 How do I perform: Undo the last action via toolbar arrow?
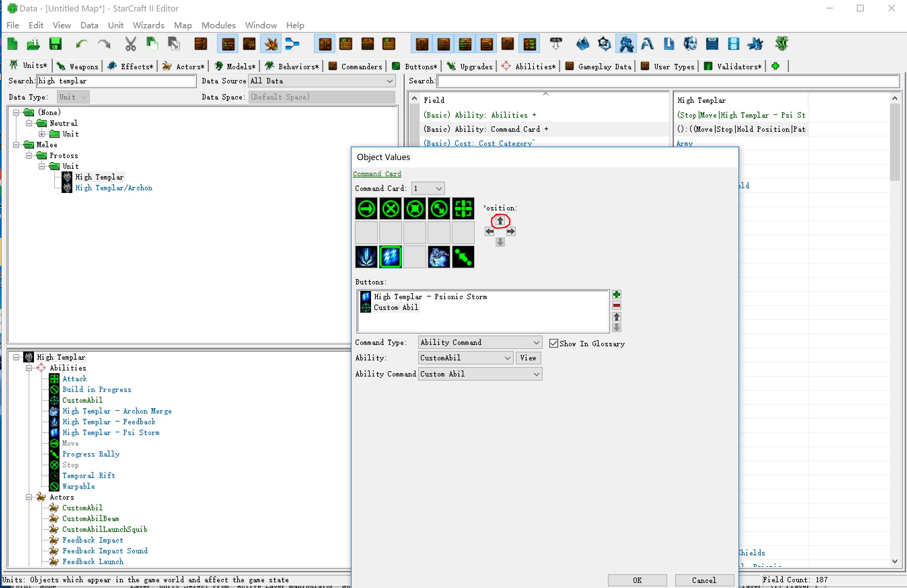point(81,44)
